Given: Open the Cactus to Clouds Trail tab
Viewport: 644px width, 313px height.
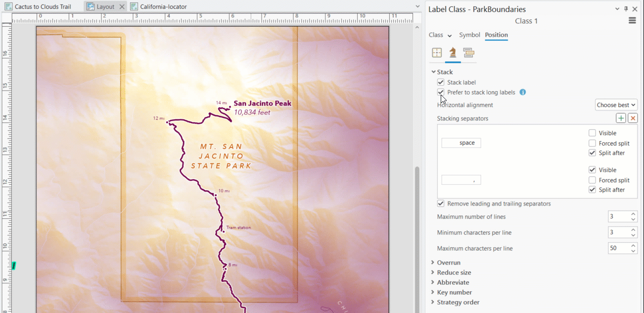Looking at the screenshot, I should (x=42, y=7).
